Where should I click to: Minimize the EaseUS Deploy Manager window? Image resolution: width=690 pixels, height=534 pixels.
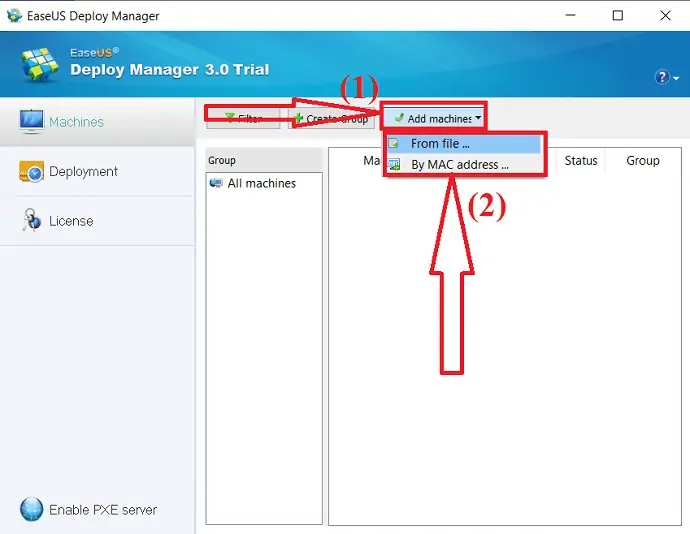pyautogui.click(x=570, y=15)
